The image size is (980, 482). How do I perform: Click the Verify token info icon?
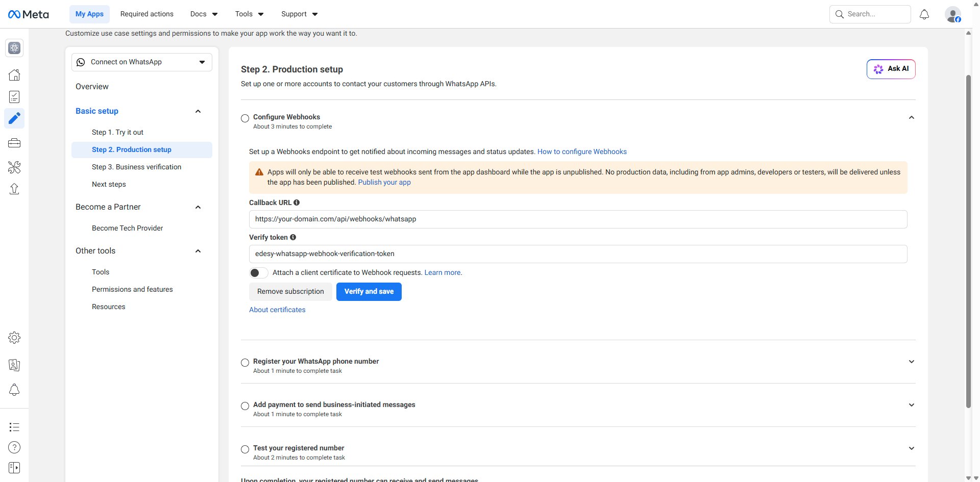pyautogui.click(x=293, y=237)
